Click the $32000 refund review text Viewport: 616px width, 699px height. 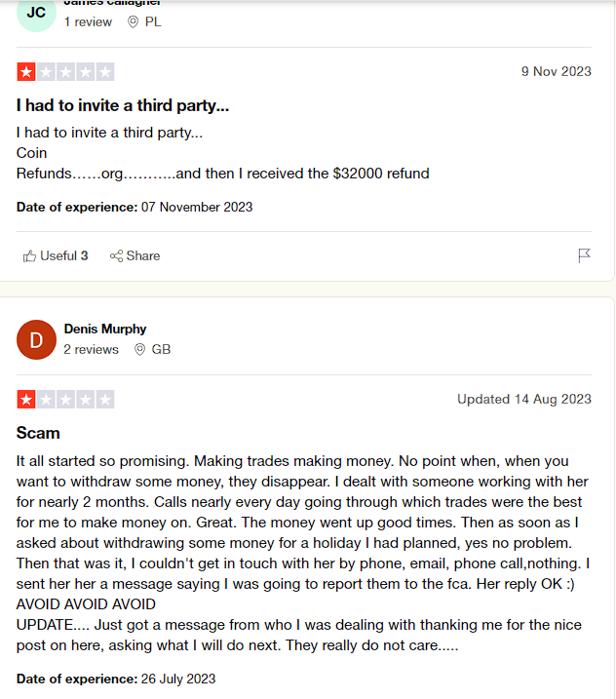[223, 153]
